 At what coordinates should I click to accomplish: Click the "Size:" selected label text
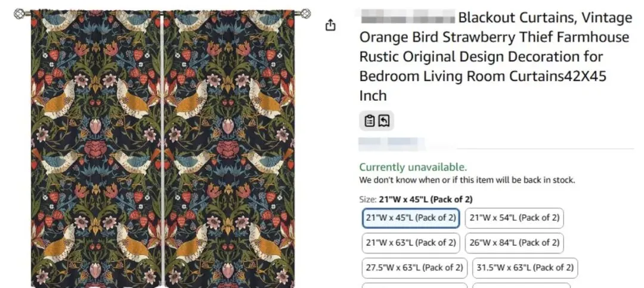tap(416, 199)
